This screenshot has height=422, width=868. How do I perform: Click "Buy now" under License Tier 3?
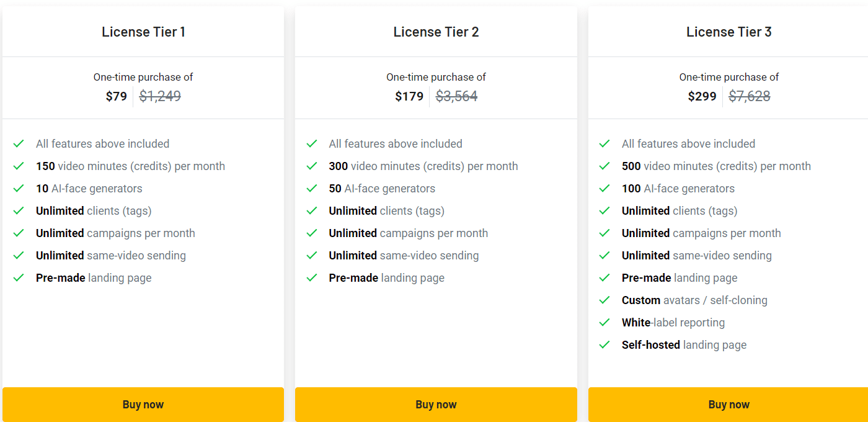[729, 404]
